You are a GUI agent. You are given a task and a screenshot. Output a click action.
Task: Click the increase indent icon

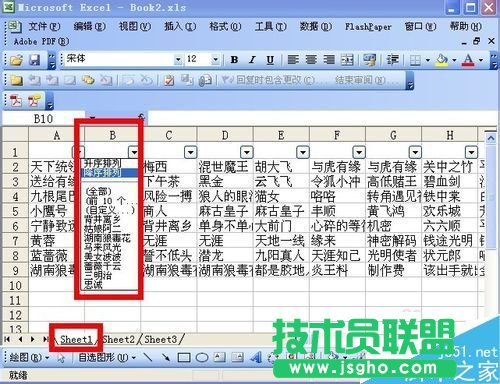pos(393,60)
